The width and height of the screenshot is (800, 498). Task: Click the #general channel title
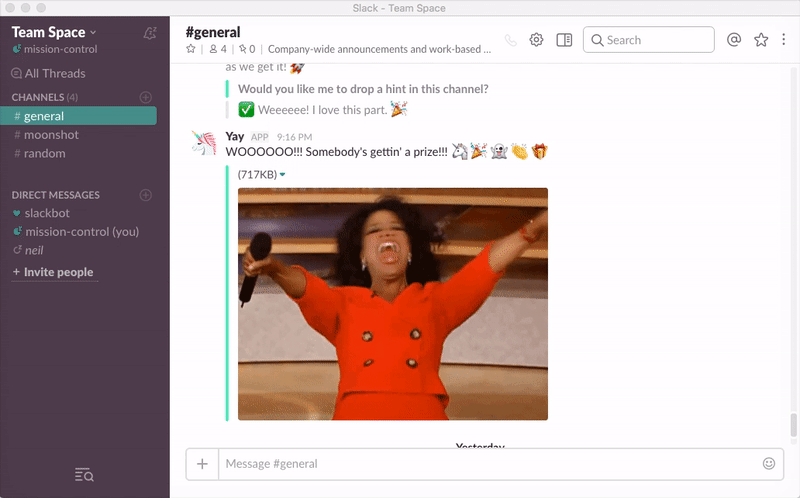pyautogui.click(x=213, y=32)
